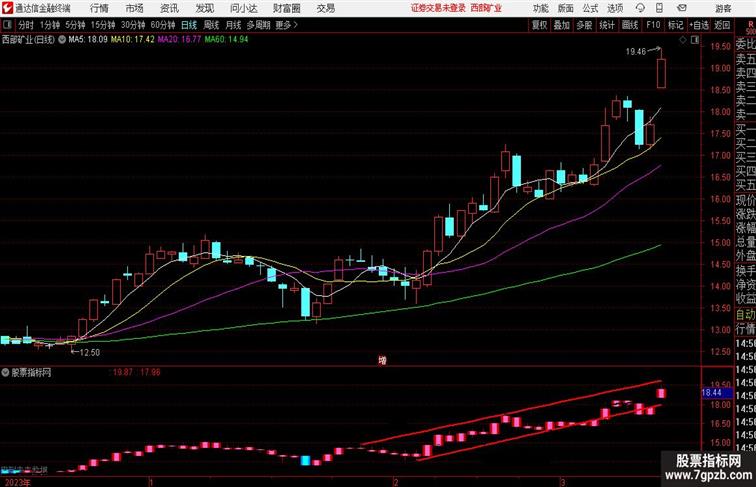Open the 问小达 menu

[243, 8]
